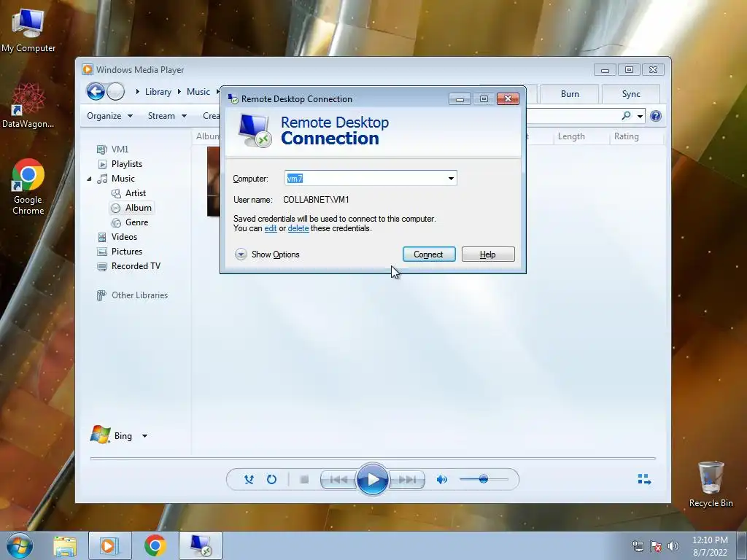Switch to Windows Media Player taskbar icon
The width and height of the screenshot is (747, 560).
(109, 546)
